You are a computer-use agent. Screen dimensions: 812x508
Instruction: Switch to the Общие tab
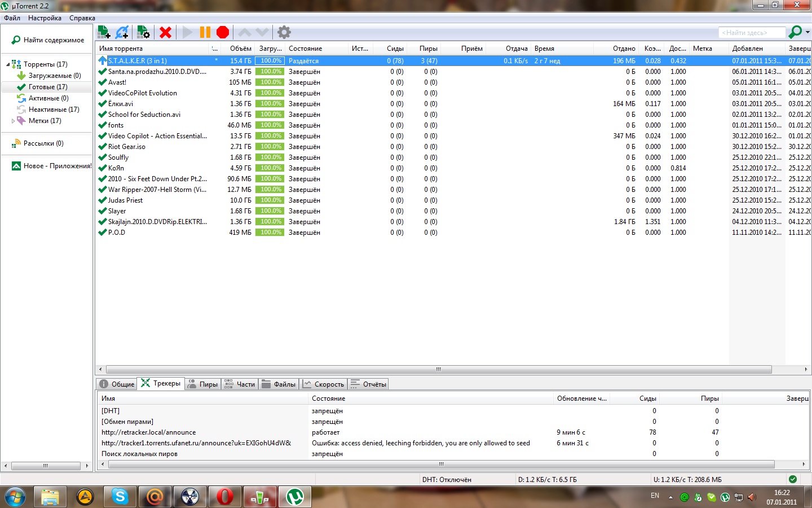tap(117, 384)
